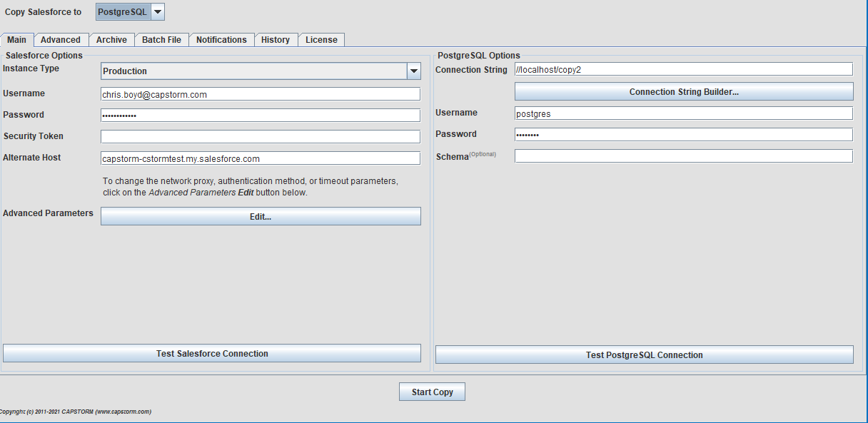Viewport: 868px width, 423px height.
Task: Click the PostgreSQL Options group title
Action: [x=479, y=56]
